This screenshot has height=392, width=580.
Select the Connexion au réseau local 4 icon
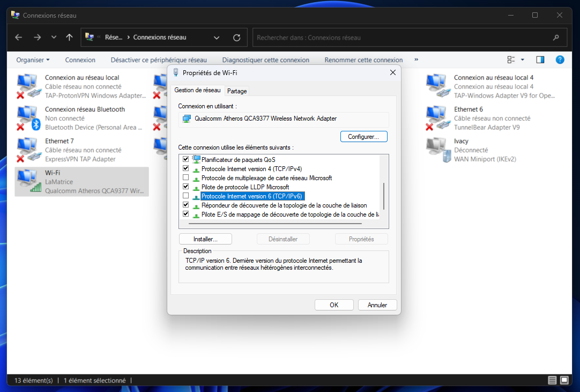(x=437, y=86)
